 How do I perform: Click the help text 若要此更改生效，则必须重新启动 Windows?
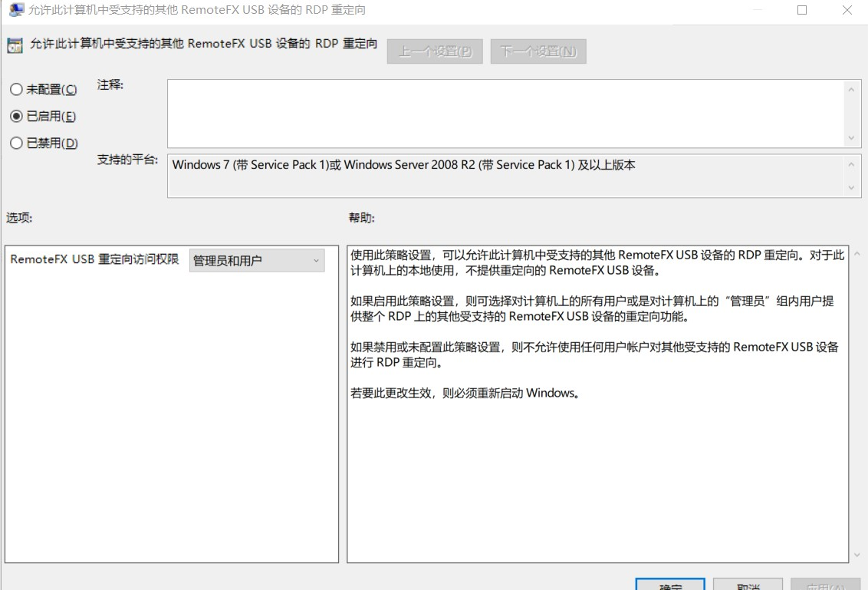coord(465,393)
